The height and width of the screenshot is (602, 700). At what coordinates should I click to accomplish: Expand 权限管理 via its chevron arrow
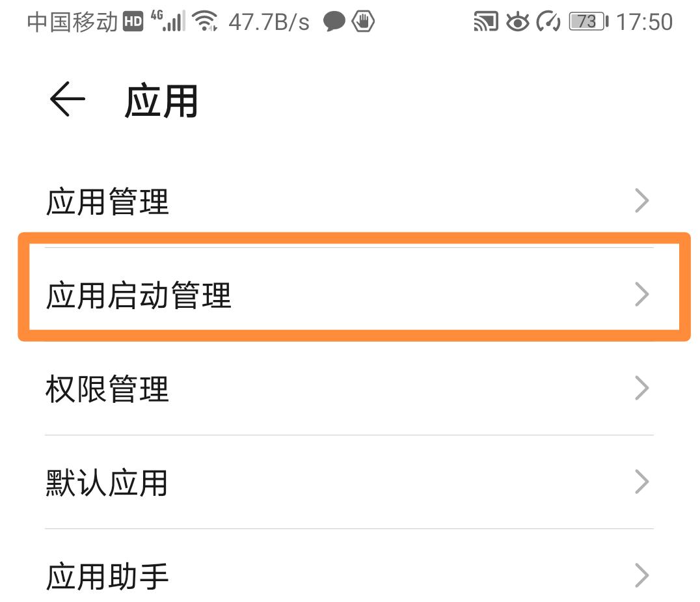click(x=641, y=389)
